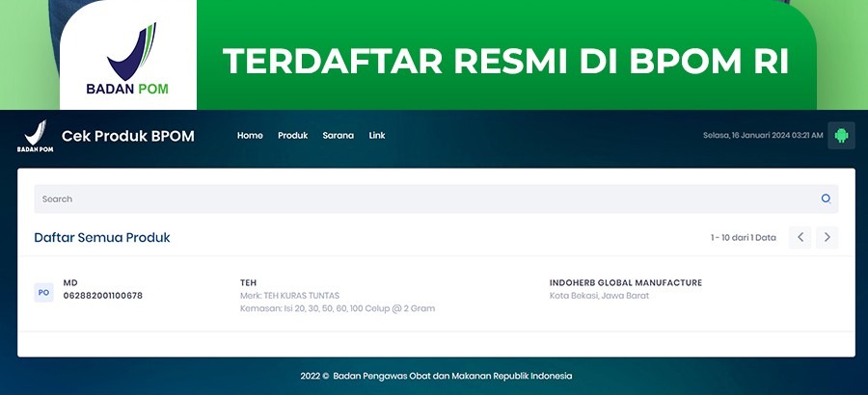
Task: Click the Cek Produk BPOM site title
Action: [x=128, y=136]
